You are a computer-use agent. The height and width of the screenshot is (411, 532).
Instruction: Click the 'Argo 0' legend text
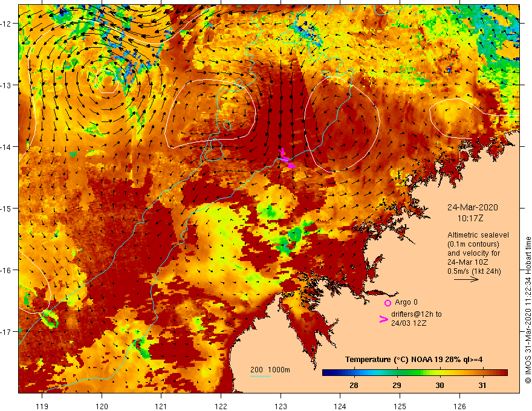click(406, 302)
